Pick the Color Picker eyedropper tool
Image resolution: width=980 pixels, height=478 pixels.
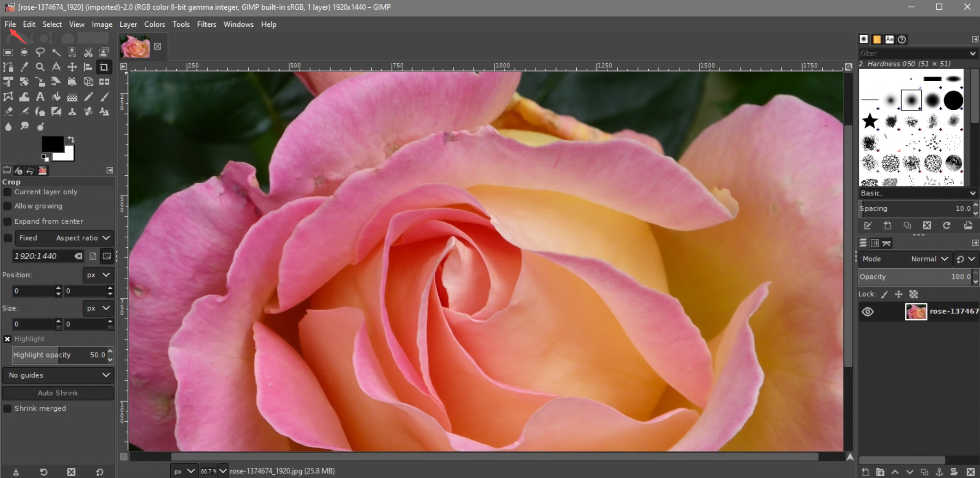24,67
